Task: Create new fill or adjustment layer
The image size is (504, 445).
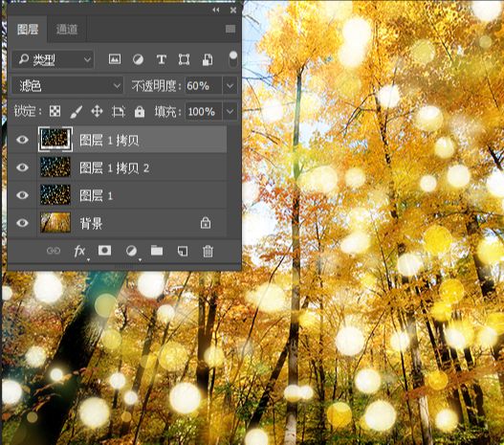Action: pos(131,251)
